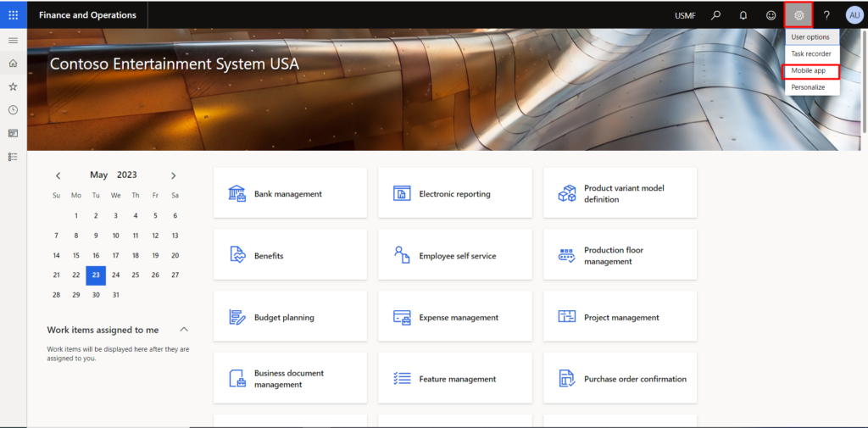Open the USMF company picker
868x428 pixels.
tap(685, 15)
